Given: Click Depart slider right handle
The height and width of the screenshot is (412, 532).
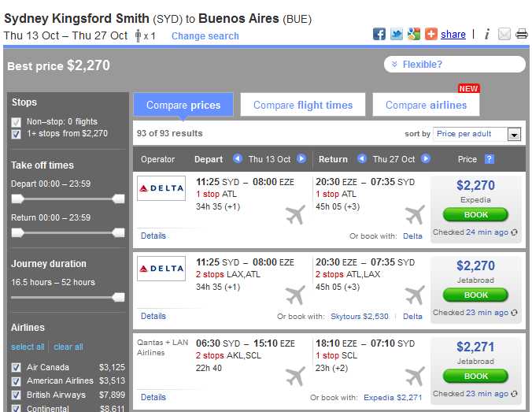Looking at the screenshot, I should (x=118, y=199).
